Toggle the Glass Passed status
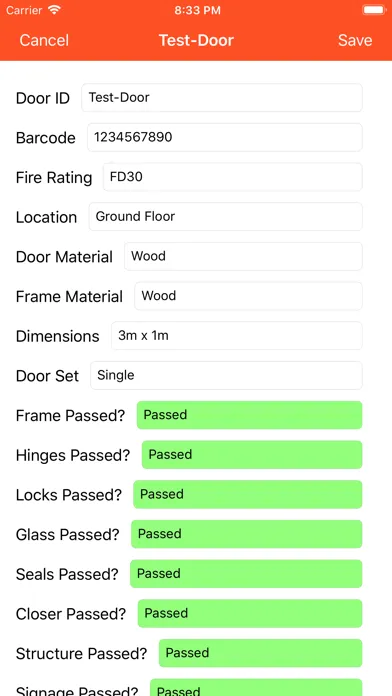 click(246, 534)
